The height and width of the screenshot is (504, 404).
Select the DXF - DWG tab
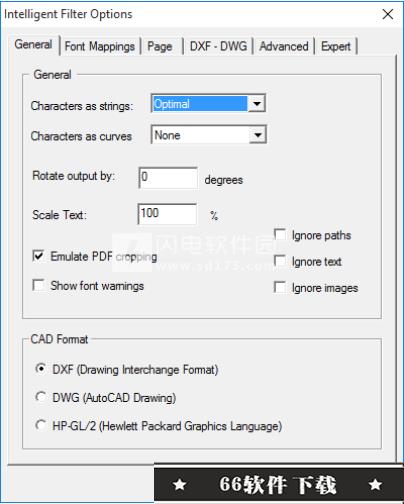[218, 46]
